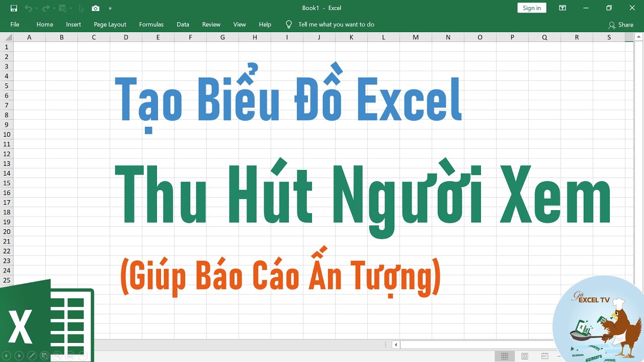Click the horizontal scrollbar left arrow
This screenshot has width=644, height=362.
click(396, 345)
